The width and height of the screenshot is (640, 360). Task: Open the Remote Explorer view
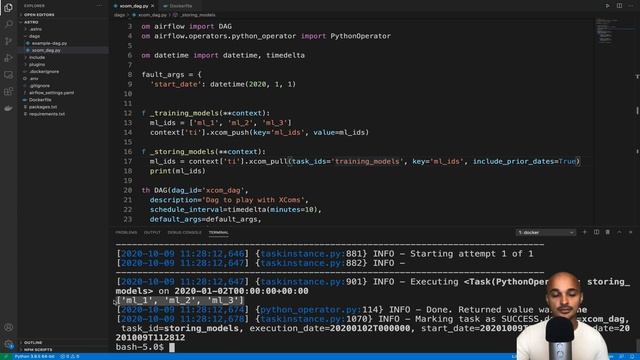[8, 75]
